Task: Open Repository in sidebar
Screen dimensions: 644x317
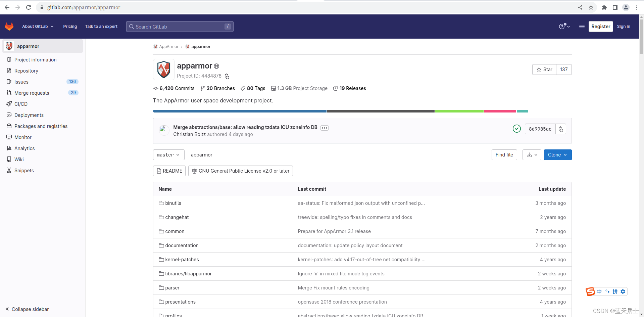Action: (x=43, y=71)
